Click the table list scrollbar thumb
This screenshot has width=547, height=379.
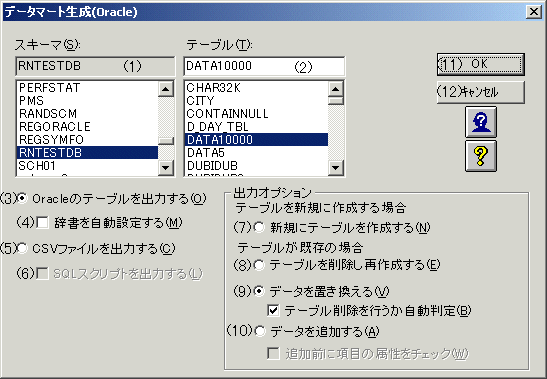point(336,101)
